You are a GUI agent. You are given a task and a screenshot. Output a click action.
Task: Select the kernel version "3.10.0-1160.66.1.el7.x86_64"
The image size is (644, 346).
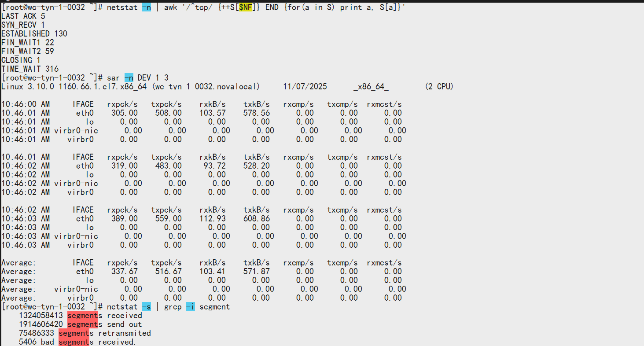click(x=87, y=87)
